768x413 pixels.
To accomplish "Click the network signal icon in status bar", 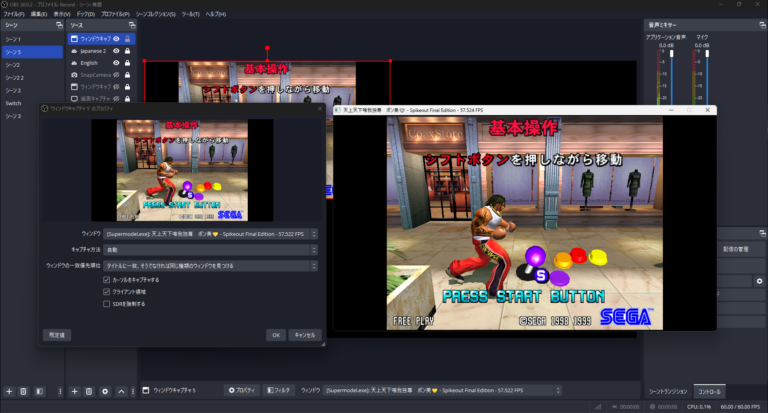I will [598, 407].
